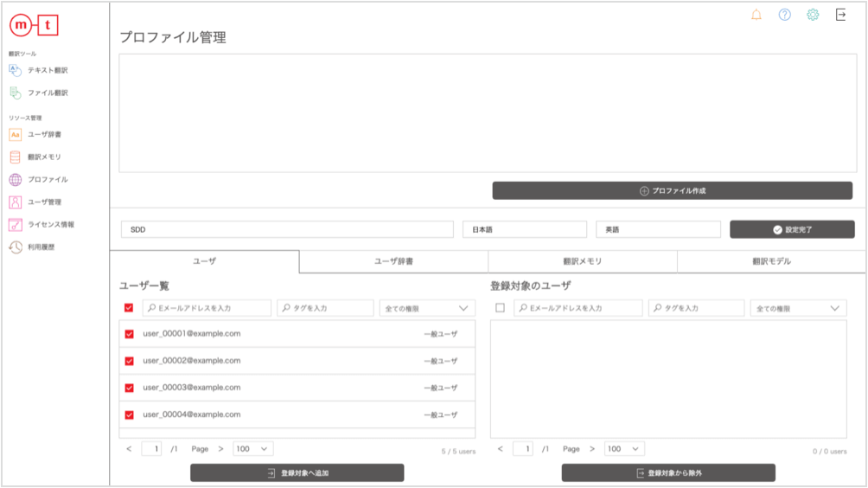
Task: Click the logout icon at top right
Action: [840, 15]
